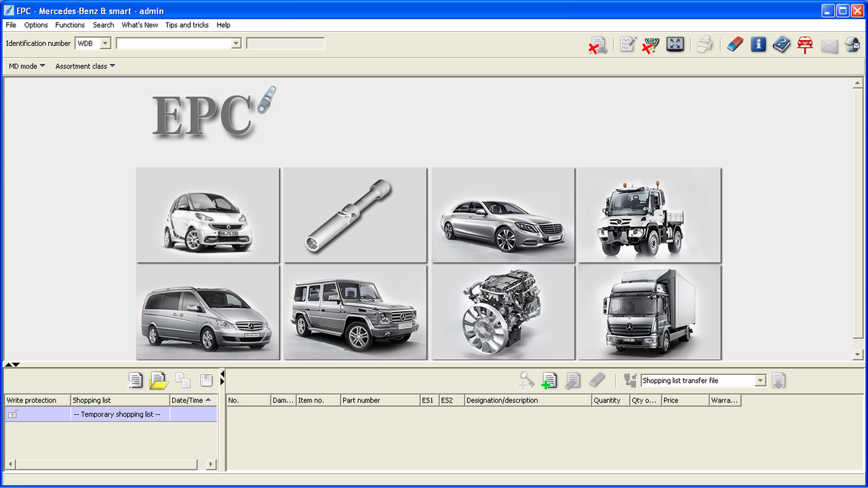
Task: Select the silver van thumbnail
Action: 208,312
